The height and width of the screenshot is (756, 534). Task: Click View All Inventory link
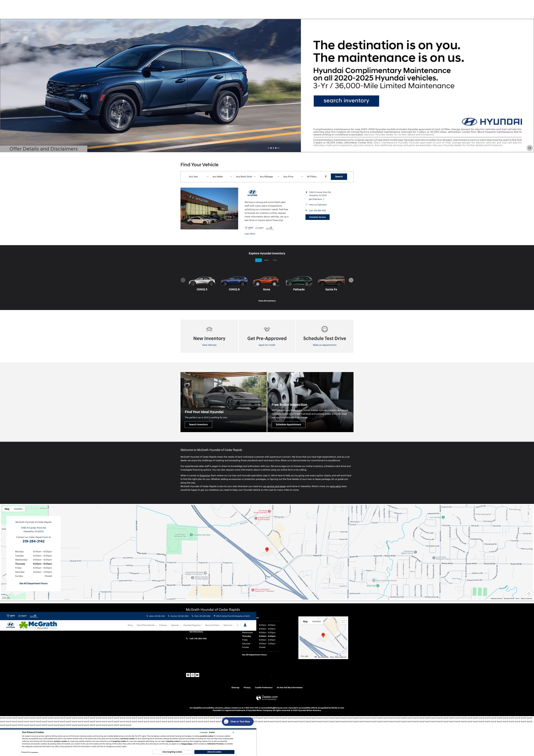(267, 301)
